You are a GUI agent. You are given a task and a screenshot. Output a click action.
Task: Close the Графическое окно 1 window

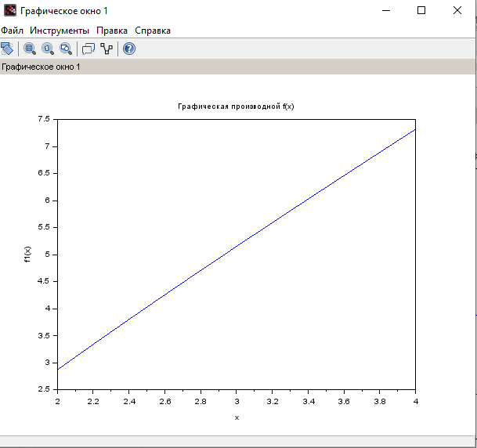457,11
